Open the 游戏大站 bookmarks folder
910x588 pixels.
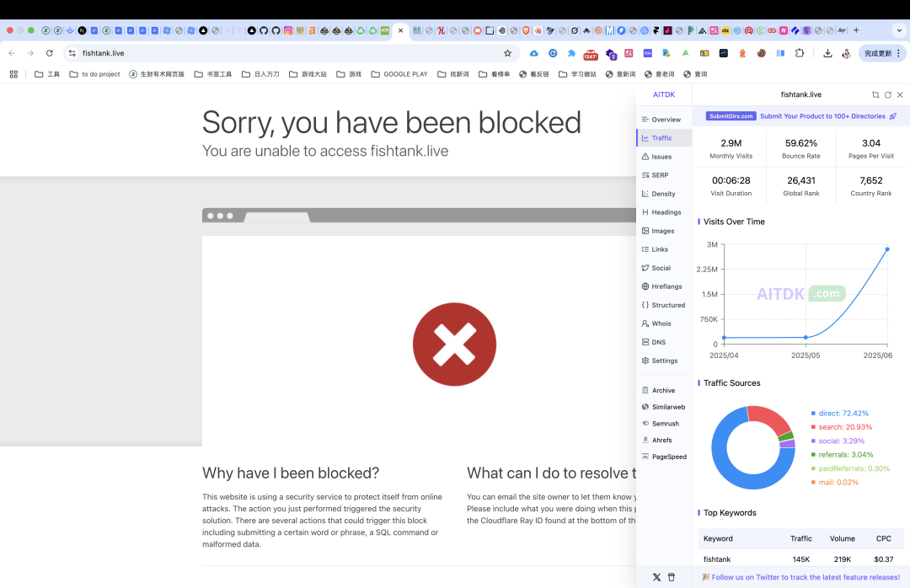[x=308, y=74]
